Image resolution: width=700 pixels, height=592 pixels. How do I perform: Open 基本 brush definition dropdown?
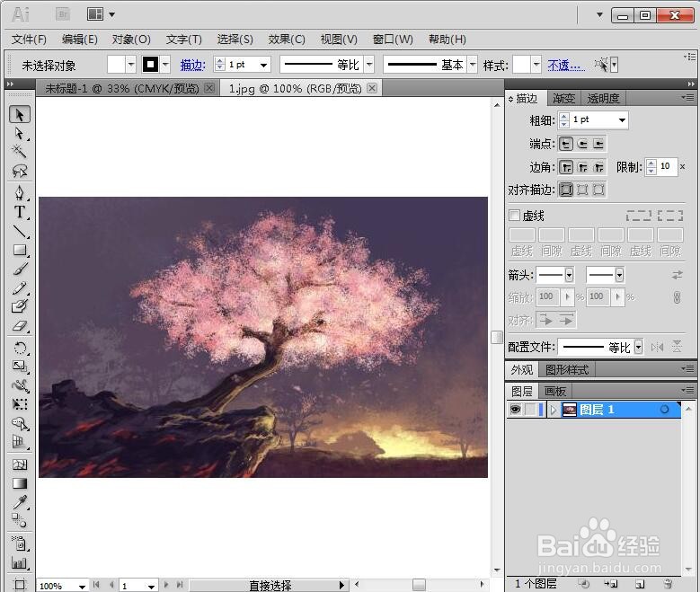pyautogui.click(x=473, y=65)
